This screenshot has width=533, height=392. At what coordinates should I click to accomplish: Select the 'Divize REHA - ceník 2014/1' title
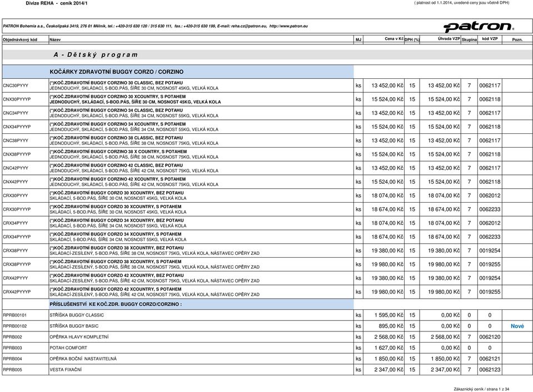coord(57,3)
